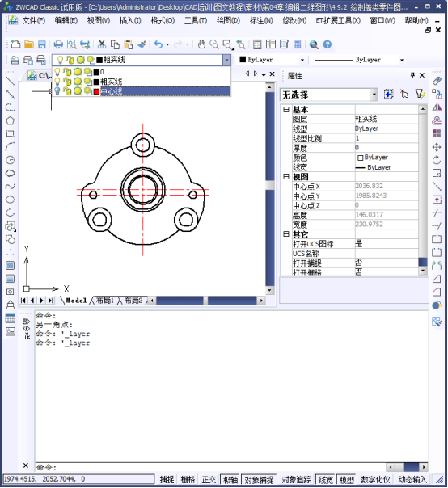The image size is (448, 488).
Task: Click the red swatch of 中心线 layer
Action: 96,91
